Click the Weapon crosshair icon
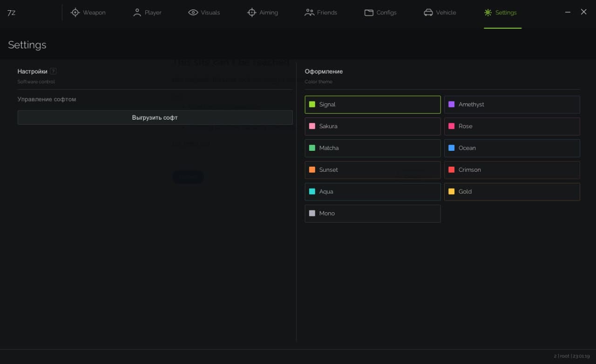This screenshot has height=364, width=596. [75, 13]
